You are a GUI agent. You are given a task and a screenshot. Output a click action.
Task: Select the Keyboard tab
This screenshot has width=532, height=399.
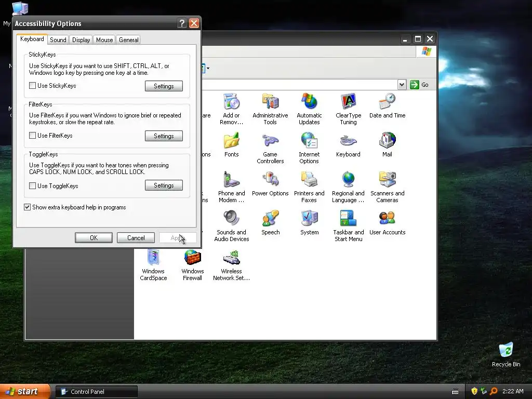32,39
